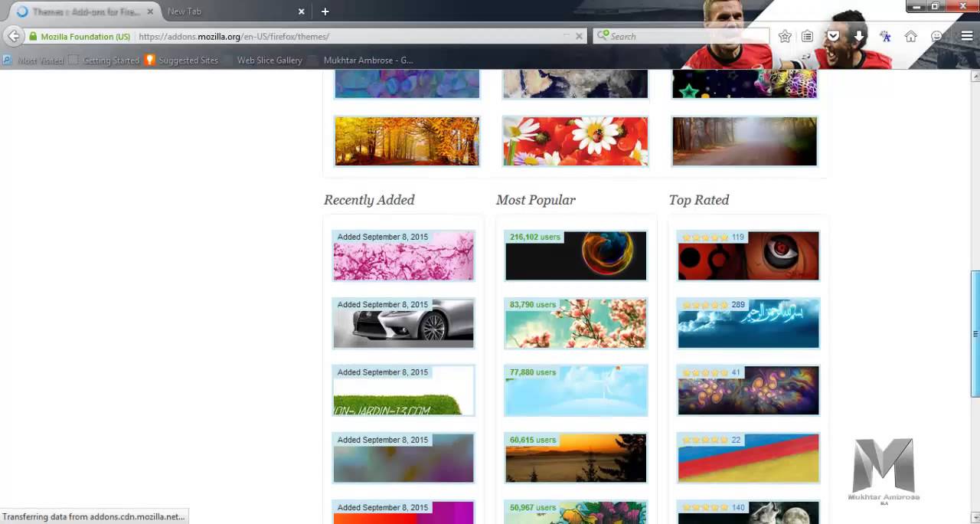Go back using the Back arrow button
Viewport: 980px width, 524px height.
(13, 36)
